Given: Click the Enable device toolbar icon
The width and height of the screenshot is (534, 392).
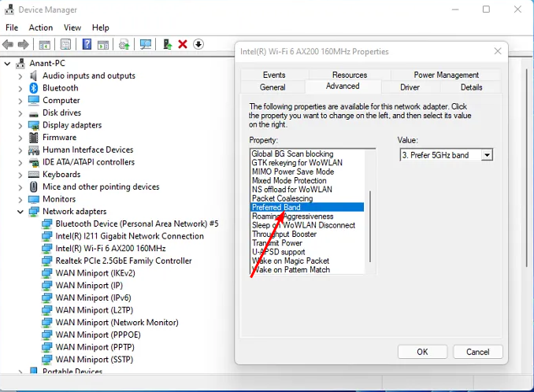Looking at the screenshot, I should (167, 44).
